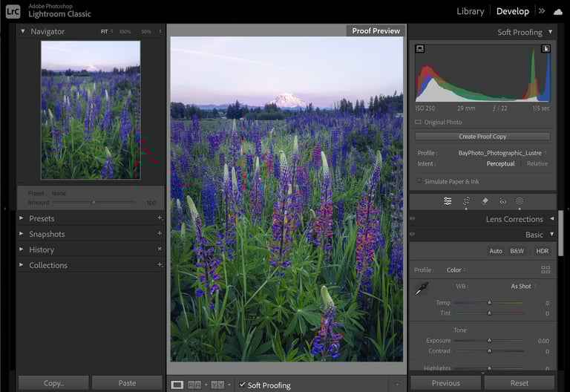Select the Edit sliders tool icon
This screenshot has width=570, height=392.
pos(448,200)
